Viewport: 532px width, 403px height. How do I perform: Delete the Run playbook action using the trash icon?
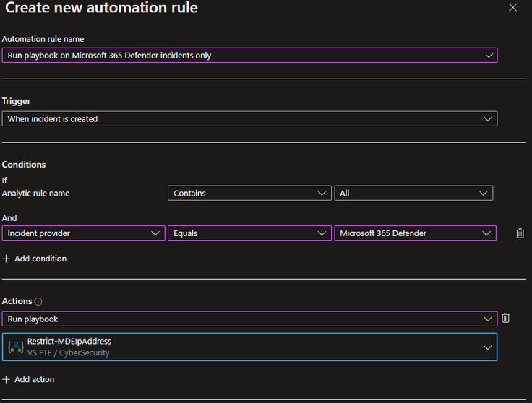coord(505,318)
